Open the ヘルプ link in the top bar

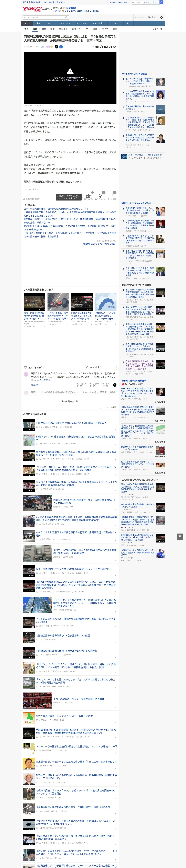click(x=127, y=2)
